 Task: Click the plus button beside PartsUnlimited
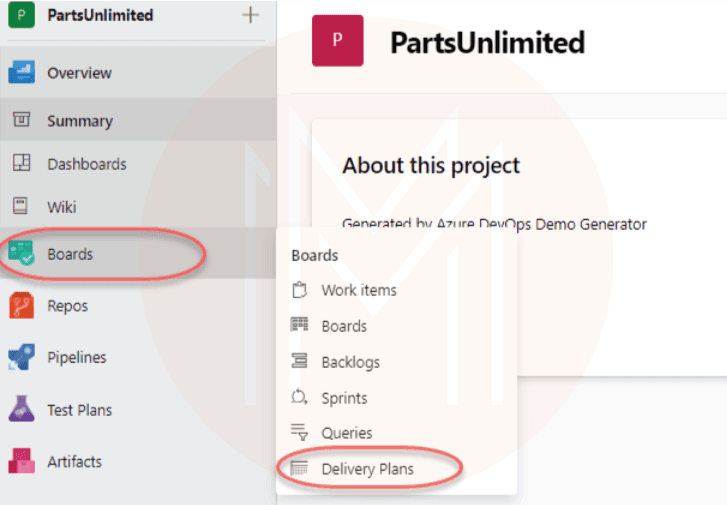click(x=250, y=15)
